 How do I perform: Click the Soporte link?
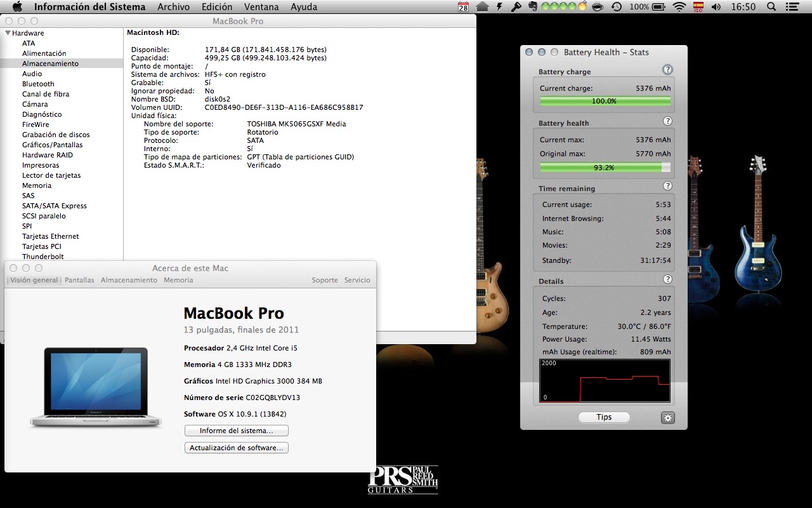click(x=325, y=280)
